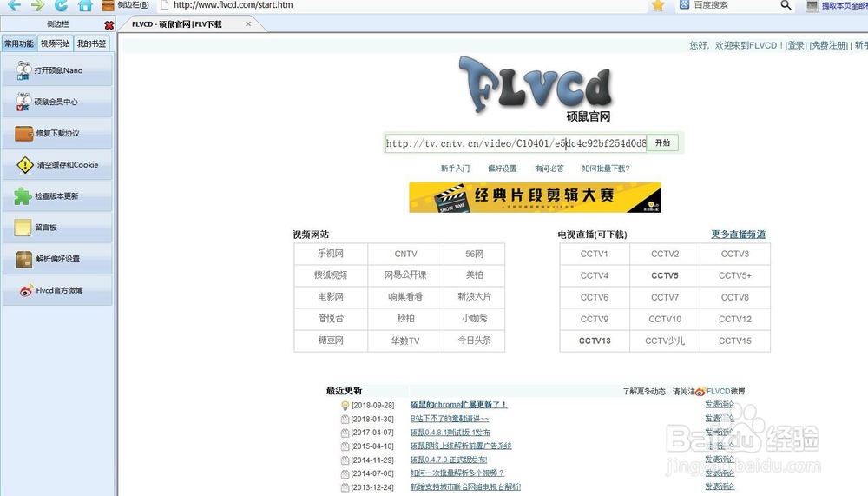Switch to the 我的书签 sidebar tab
Image resolution: width=868 pixels, height=496 pixels.
click(91, 43)
